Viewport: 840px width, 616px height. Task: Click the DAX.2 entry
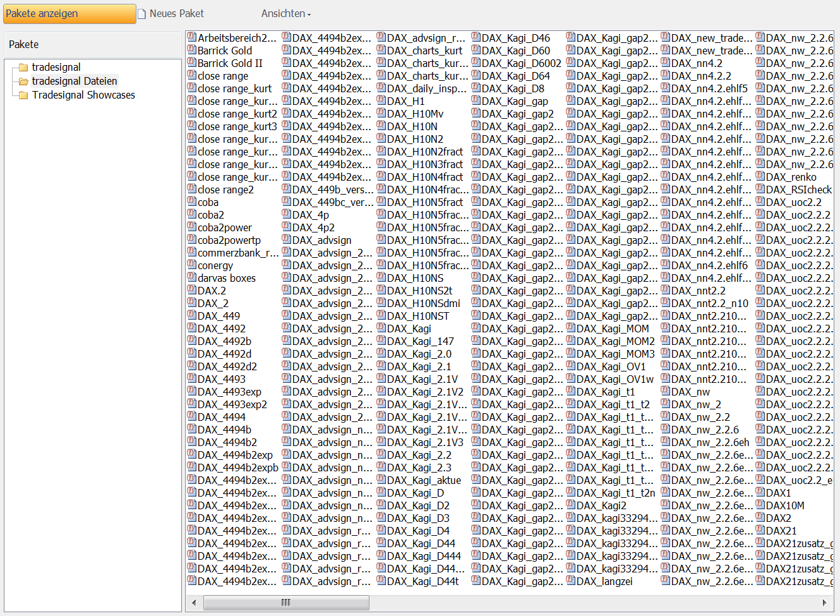pyautogui.click(x=212, y=291)
